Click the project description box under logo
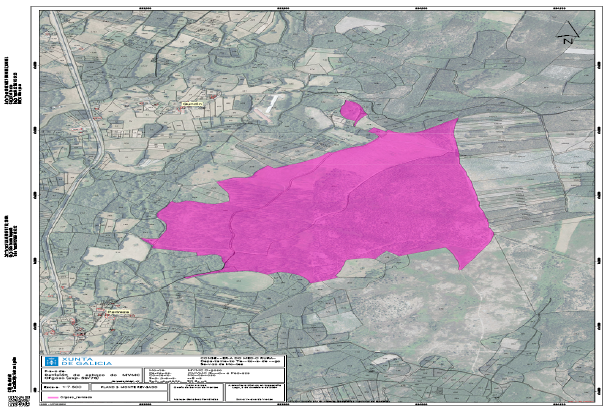This screenshot has width=615, height=411. pos(92,375)
